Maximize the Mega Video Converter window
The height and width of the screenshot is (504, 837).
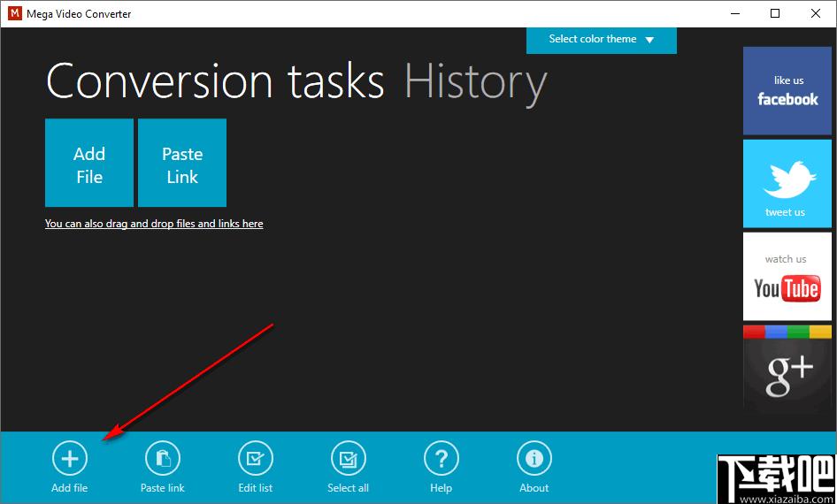coord(775,14)
